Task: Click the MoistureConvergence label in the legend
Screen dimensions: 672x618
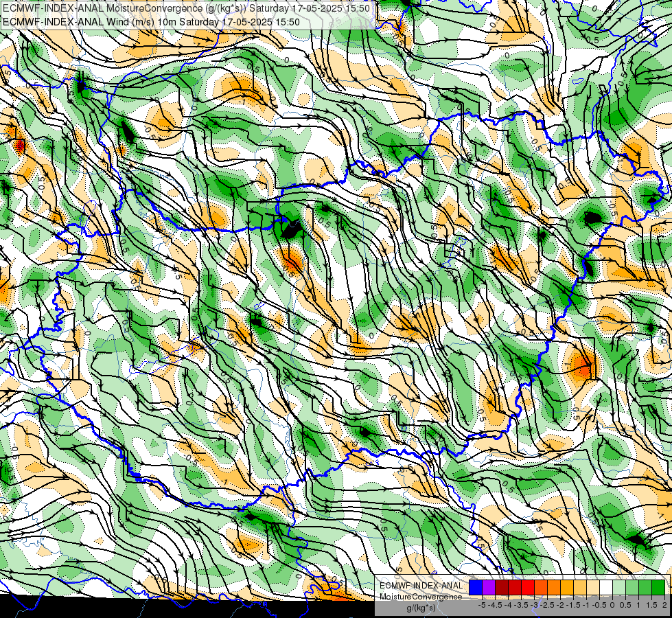Action: [421, 597]
